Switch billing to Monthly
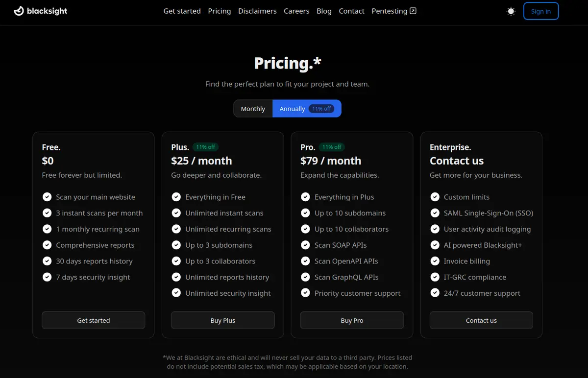Viewport: 588px width, 378px height. 253,109
